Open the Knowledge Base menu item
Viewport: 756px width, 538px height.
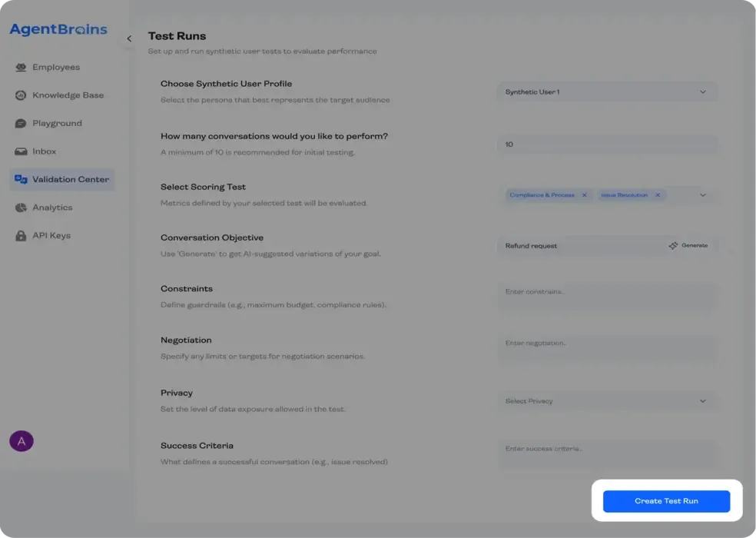coord(68,95)
